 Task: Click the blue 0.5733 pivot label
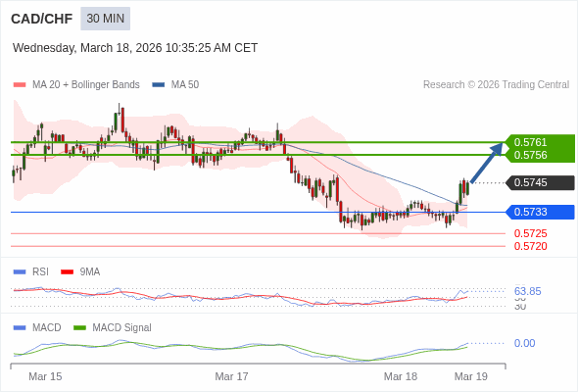[541, 212]
